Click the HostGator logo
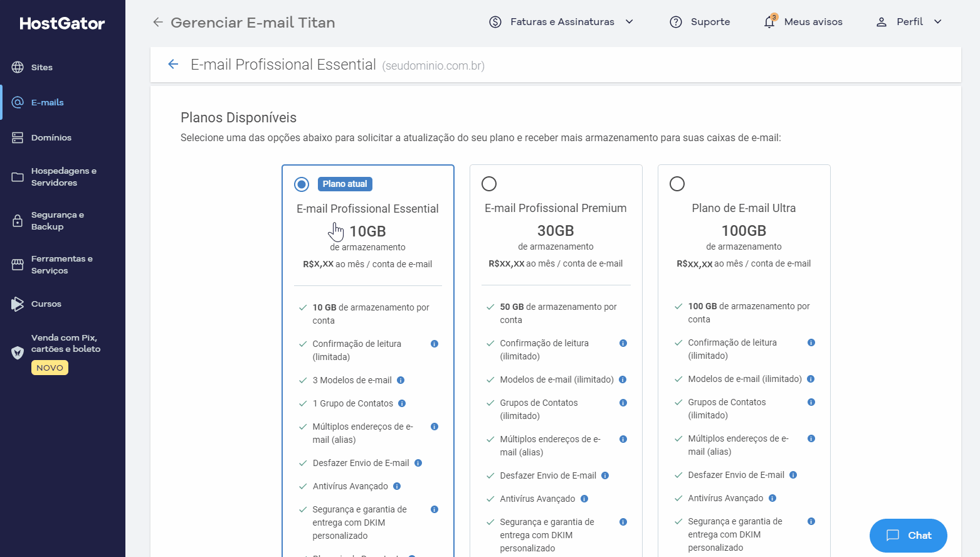 [62, 24]
